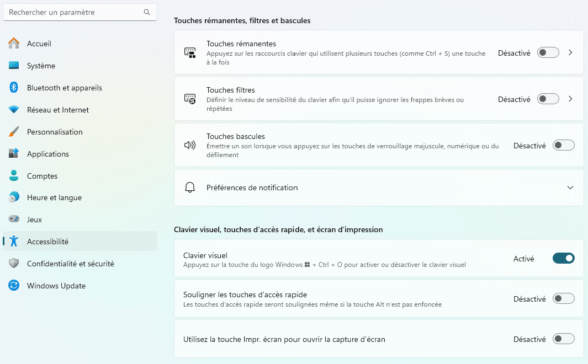Toggle Souligner les touches d'accès rapide

pyautogui.click(x=563, y=298)
